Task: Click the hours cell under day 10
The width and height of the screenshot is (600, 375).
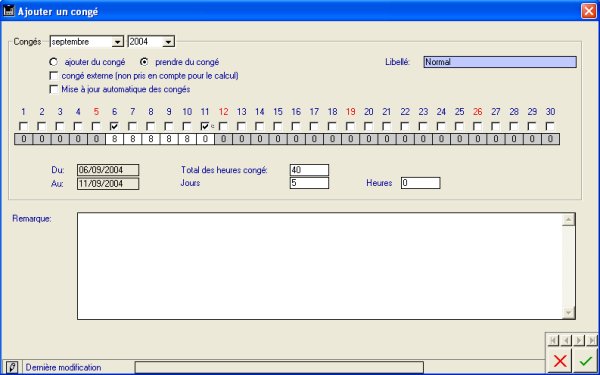Action: [187, 139]
